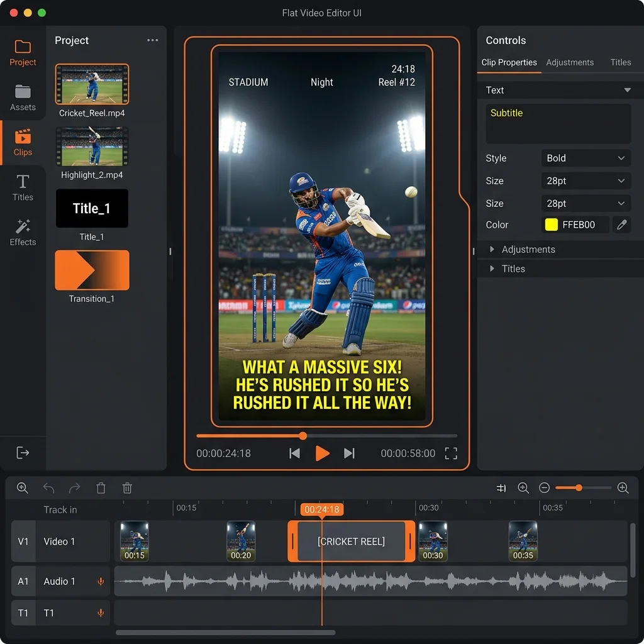Select the Transition_1 thumbnail
Image resolution: width=644 pixels, height=644 pixels.
click(x=92, y=270)
